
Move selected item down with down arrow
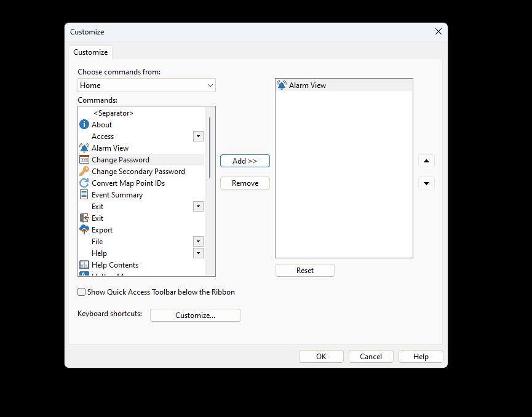[x=426, y=183]
